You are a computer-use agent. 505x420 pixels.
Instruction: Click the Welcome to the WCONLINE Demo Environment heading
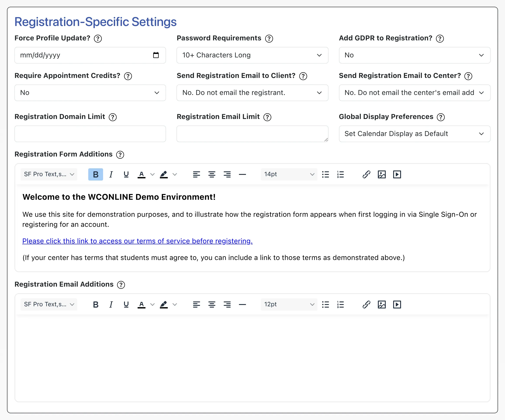tap(119, 197)
